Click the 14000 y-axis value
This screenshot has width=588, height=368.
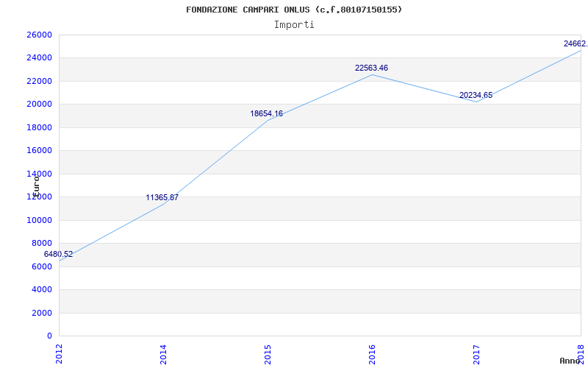click(39, 174)
